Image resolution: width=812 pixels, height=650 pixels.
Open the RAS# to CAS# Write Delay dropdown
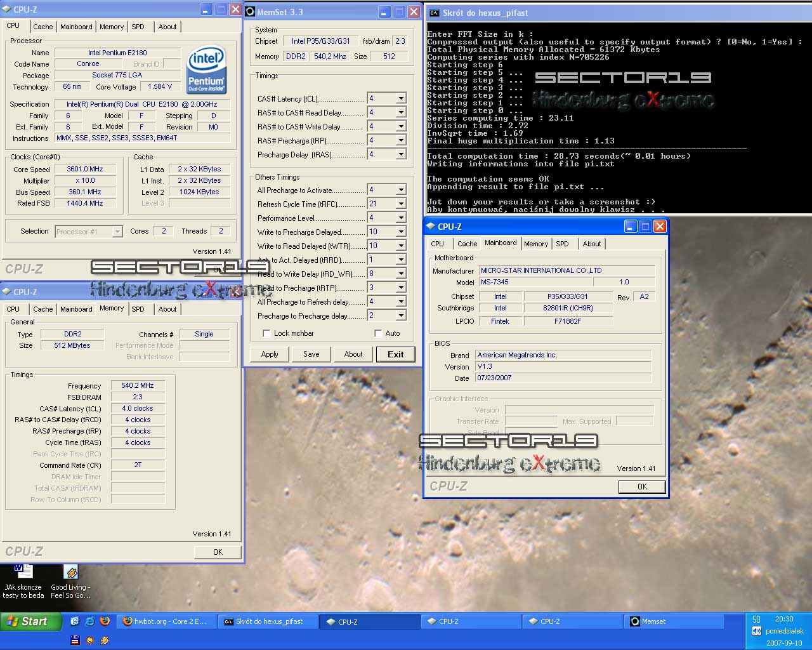(x=401, y=126)
